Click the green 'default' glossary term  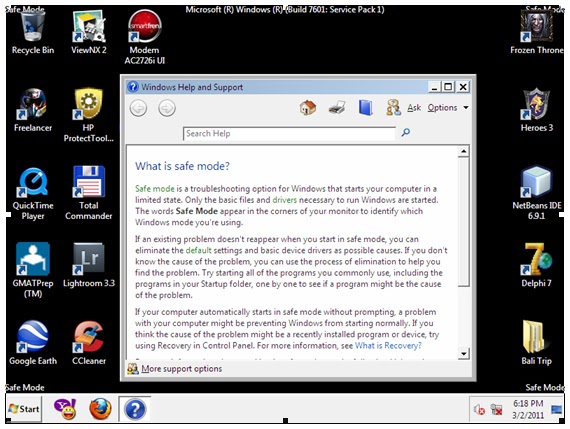198,250
